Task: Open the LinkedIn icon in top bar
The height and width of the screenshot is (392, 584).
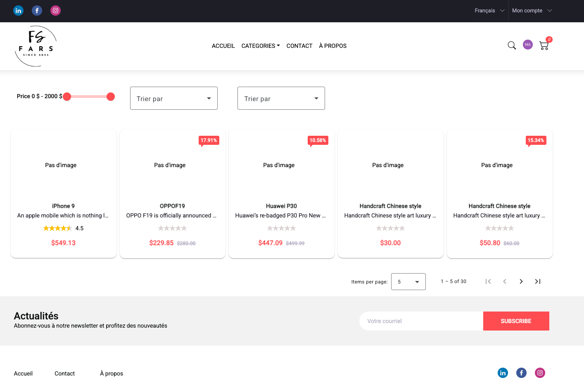Action: pyautogui.click(x=19, y=11)
